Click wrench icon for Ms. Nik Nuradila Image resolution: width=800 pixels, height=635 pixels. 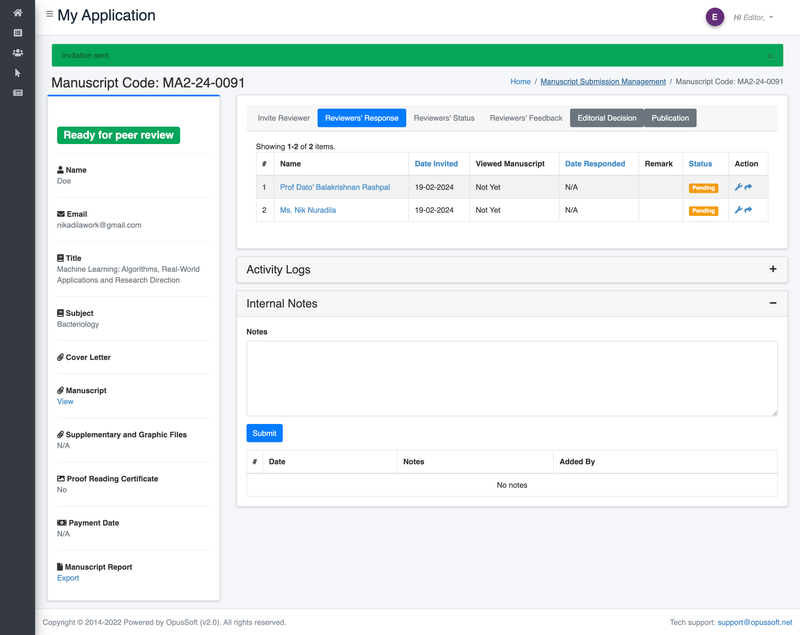tap(738, 210)
